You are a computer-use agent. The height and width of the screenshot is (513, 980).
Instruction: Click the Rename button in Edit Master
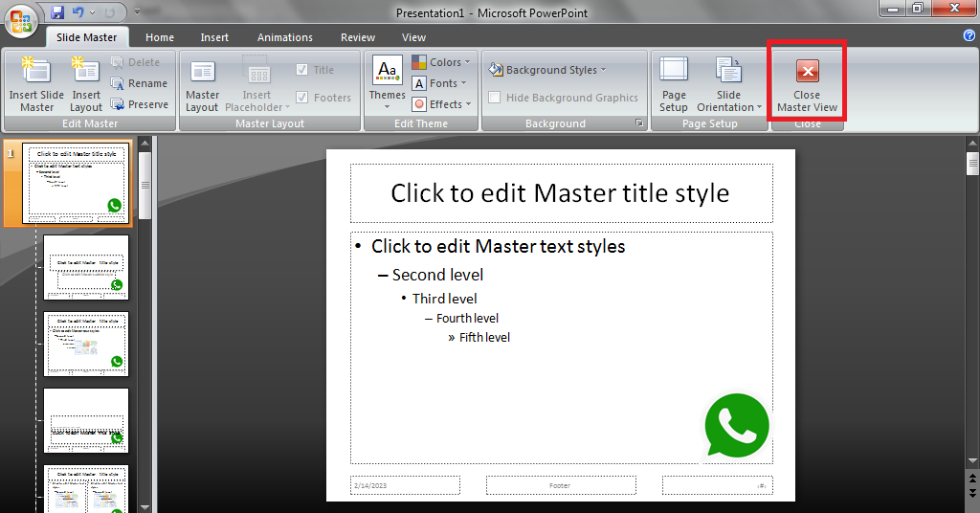[139, 83]
